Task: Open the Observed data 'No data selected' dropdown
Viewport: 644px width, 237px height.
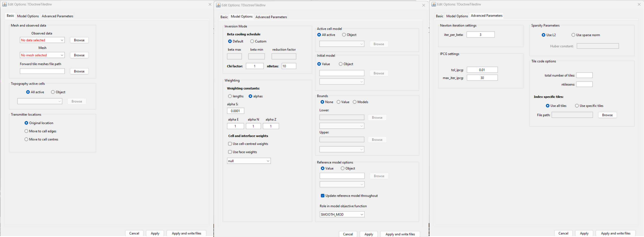Action: click(42, 40)
